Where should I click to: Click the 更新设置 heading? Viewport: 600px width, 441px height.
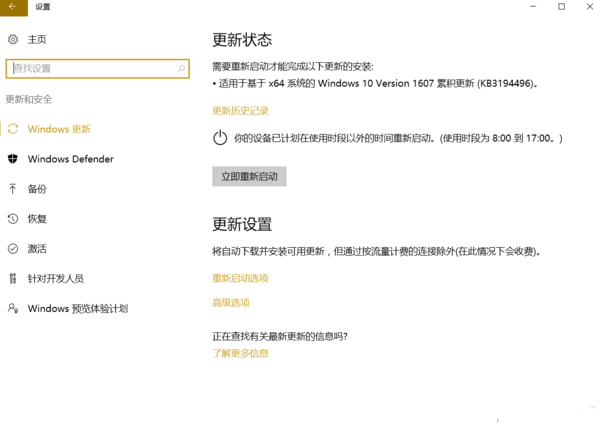pos(242,224)
